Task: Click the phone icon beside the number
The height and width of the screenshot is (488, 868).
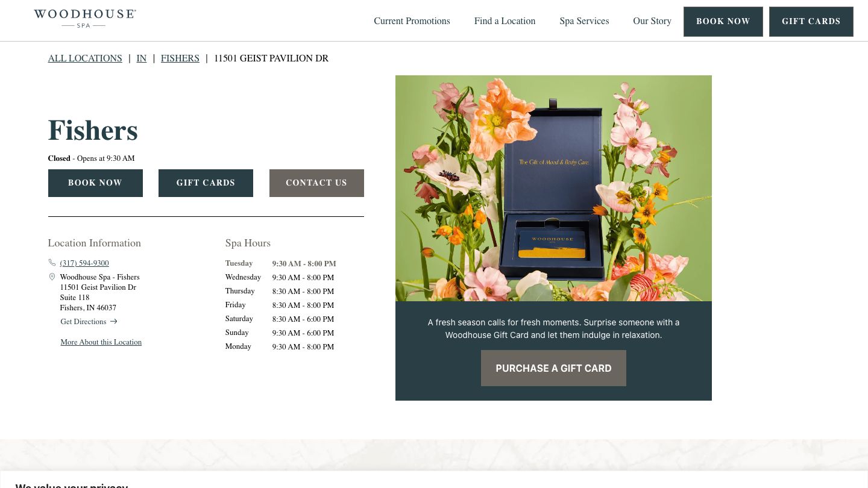Action: pyautogui.click(x=52, y=263)
